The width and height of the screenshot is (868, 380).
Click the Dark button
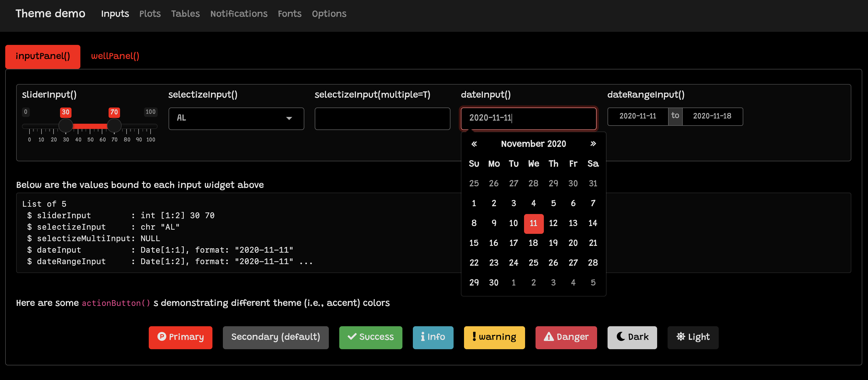(x=632, y=337)
